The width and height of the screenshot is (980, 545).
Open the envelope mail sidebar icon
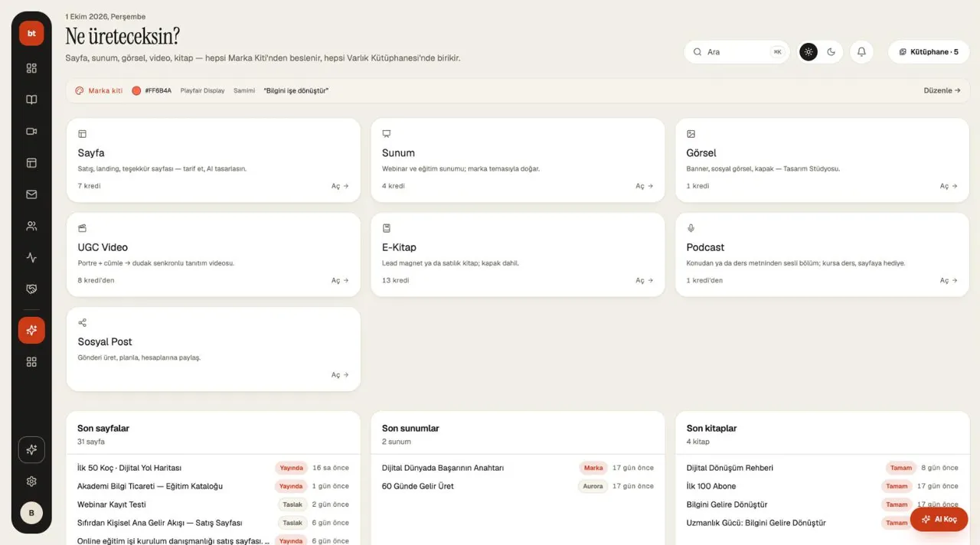point(31,194)
